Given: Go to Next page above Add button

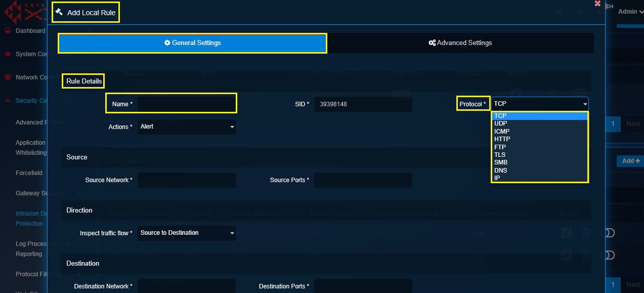Looking at the screenshot, I should point(633,123).
